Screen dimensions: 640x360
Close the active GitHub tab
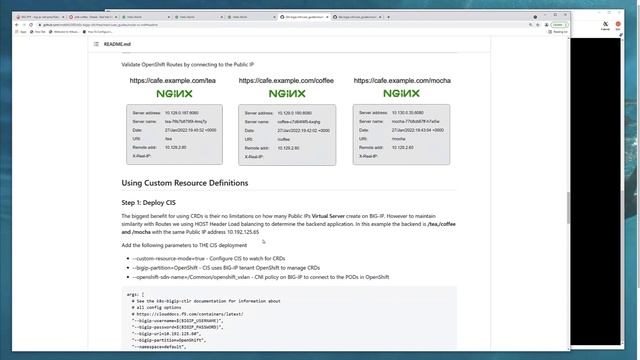tap(327, 17)
